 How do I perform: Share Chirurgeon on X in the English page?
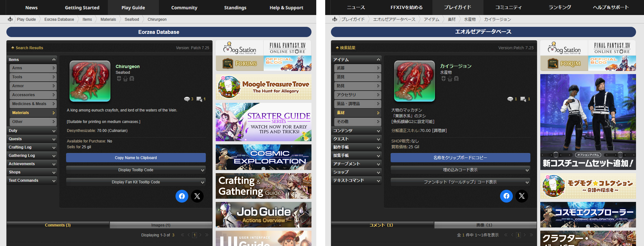click(197, 196)
